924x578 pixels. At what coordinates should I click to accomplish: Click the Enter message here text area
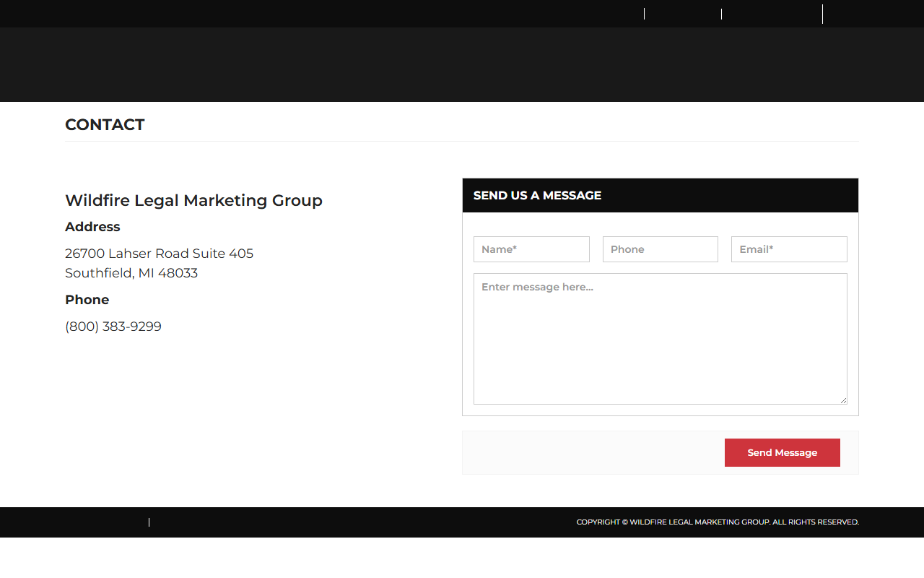[x=661, y=339]
